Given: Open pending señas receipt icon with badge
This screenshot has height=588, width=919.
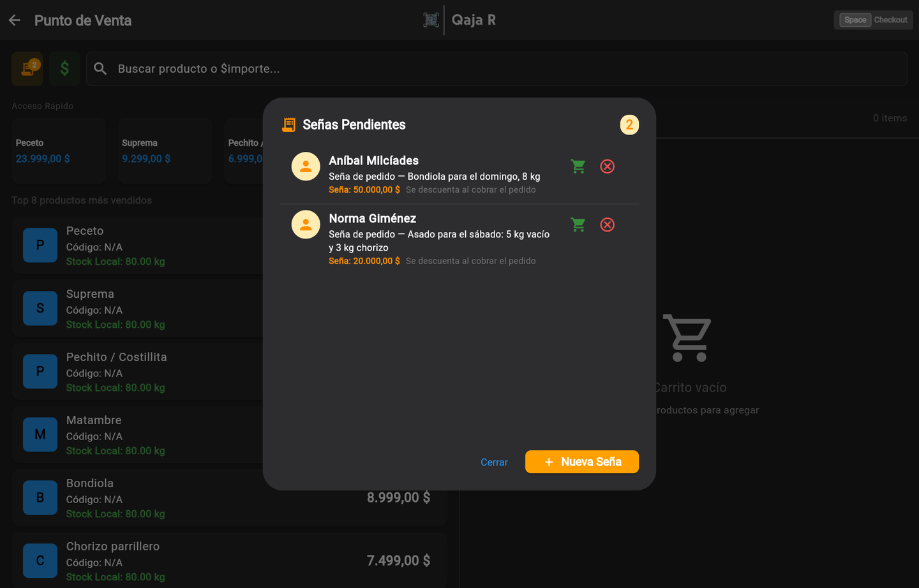Looking at the screenshot, I should pos(27,68).
